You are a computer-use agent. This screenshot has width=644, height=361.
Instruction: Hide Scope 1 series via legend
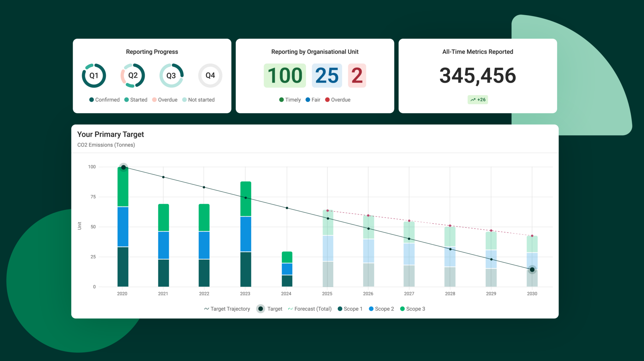click(350, 309)
